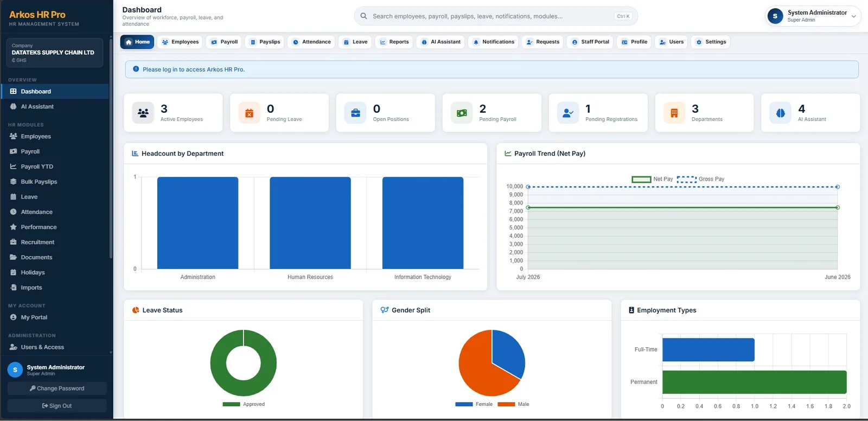Click the Administration headcount bar
The image size is (868, 421).
point(197,223)
